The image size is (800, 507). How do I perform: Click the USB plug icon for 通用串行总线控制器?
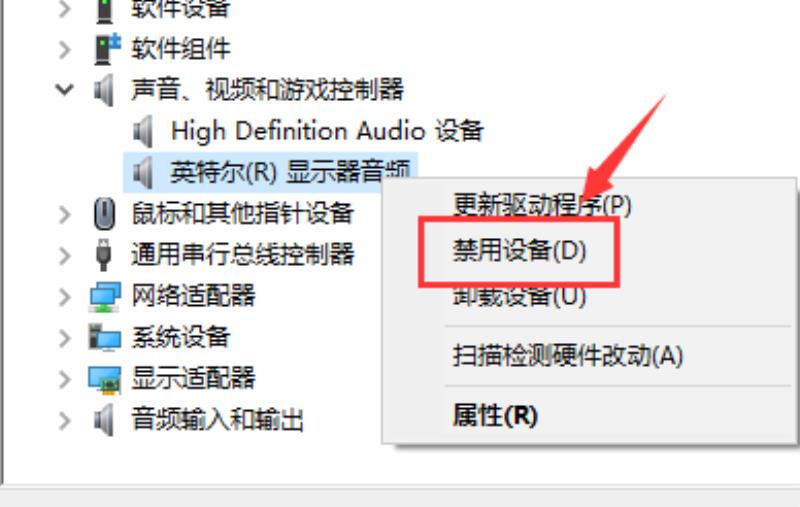[104, 255]
